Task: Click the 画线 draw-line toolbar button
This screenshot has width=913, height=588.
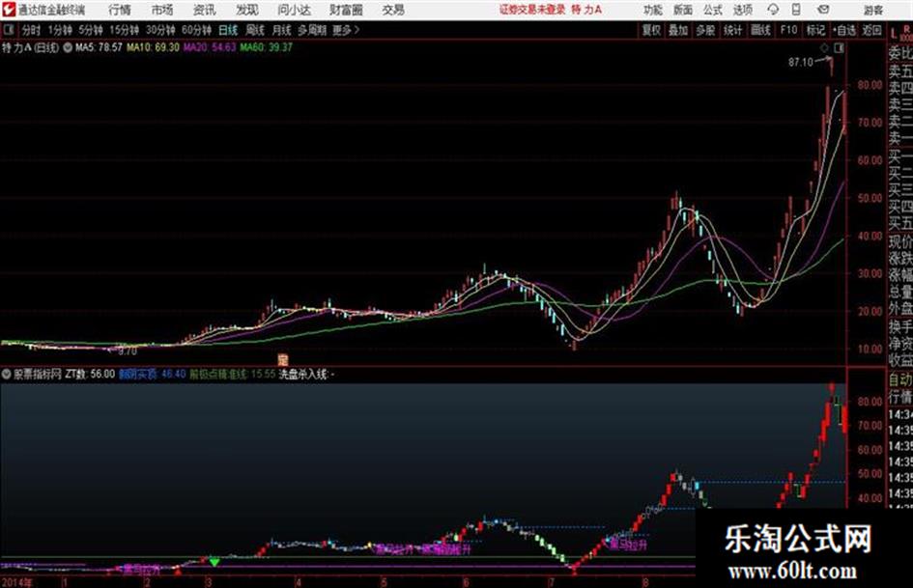Action: [760, 30]
